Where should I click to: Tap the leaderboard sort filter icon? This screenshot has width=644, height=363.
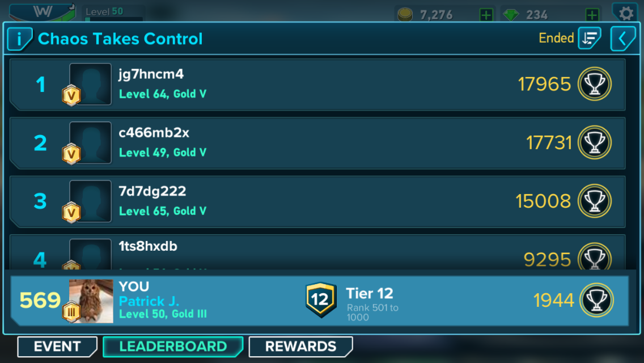(x=590, y=38)
